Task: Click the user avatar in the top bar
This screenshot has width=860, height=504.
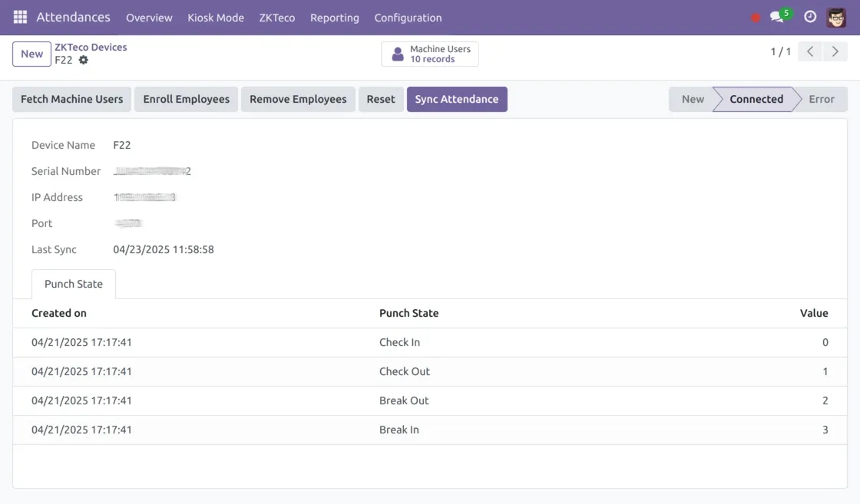Action: (x=836, y=17)
